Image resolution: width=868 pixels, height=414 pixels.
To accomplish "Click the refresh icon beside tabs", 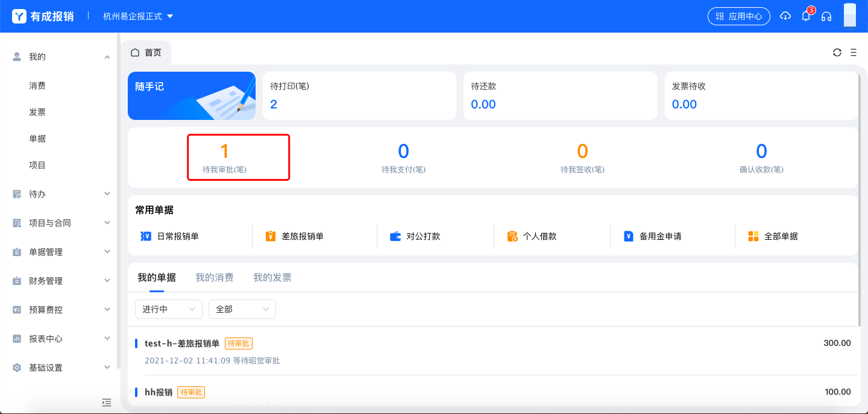I will tap(837, 52).
